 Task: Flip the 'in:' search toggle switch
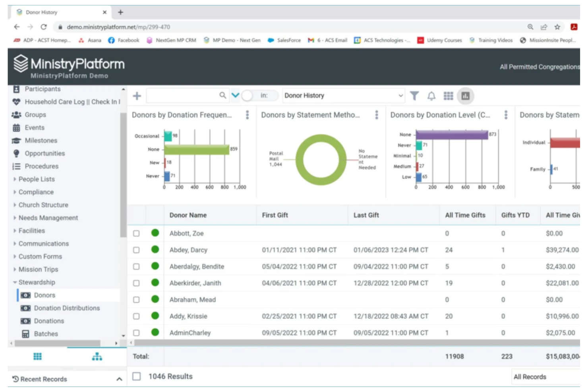coord(246,95)
